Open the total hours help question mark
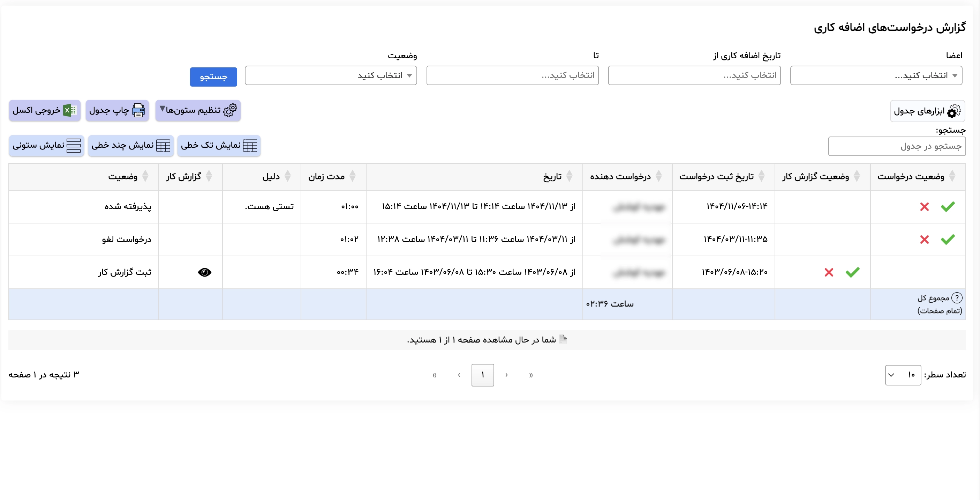This screenshot has height=500, width=980. point(958,298)
